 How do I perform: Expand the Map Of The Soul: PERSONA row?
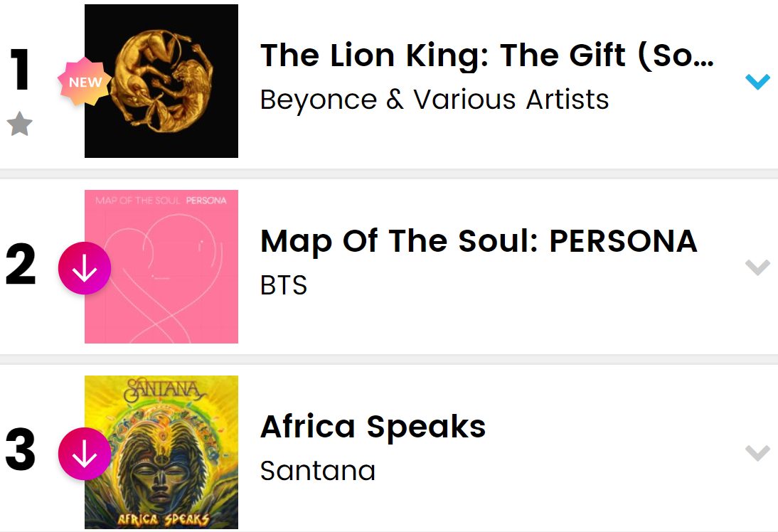click(x=757, y=267)
